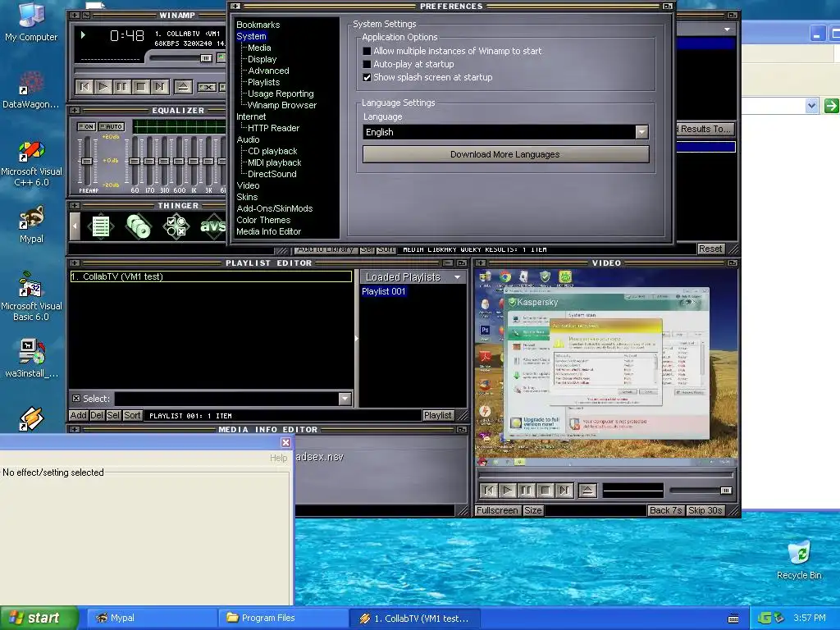Stop playback in Winamp main window

[141, 87]
